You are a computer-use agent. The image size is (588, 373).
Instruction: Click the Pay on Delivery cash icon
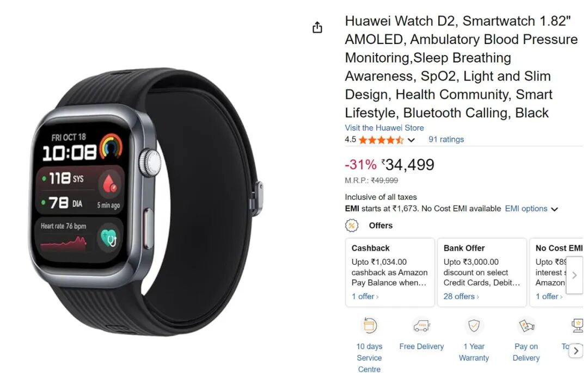[526, 325]
